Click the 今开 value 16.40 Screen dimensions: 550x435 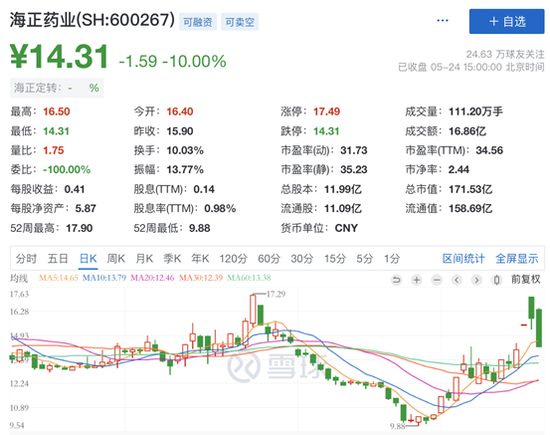tap(180, 112)
